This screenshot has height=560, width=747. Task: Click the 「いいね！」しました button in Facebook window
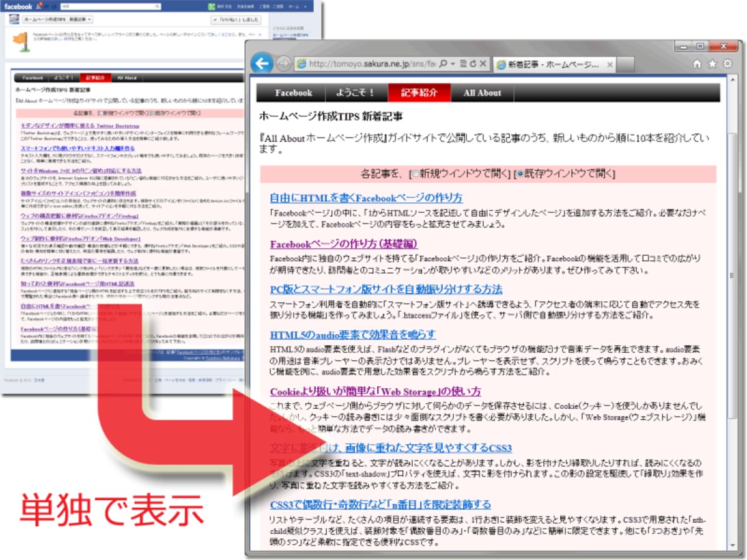click(236, 20)
